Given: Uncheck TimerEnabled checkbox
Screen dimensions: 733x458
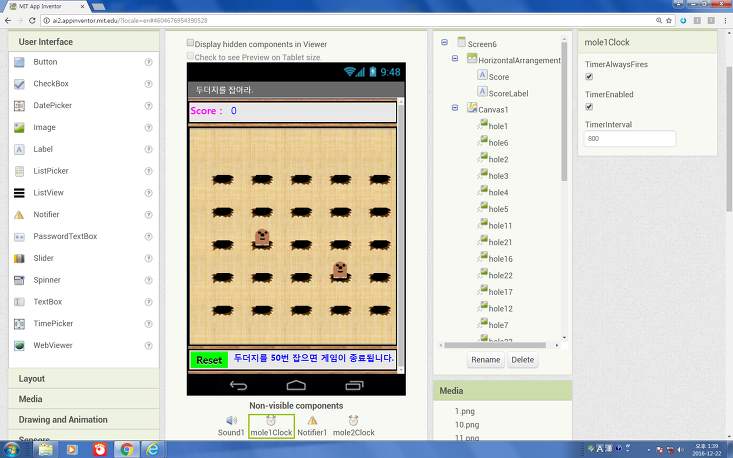Looking at the screenshot, I should (x=589, y=107).
